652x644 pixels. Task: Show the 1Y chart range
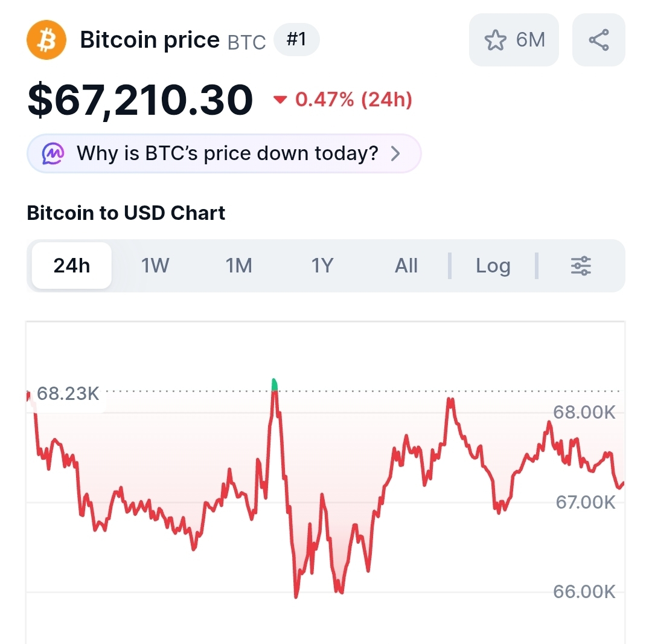click(322, 266)
